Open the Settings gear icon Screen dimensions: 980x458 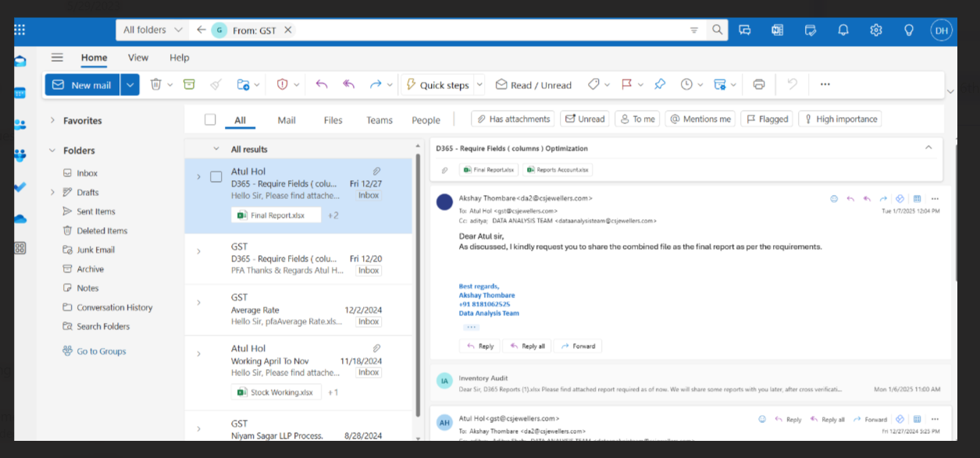pyautogui.click(x=875, y=30)
